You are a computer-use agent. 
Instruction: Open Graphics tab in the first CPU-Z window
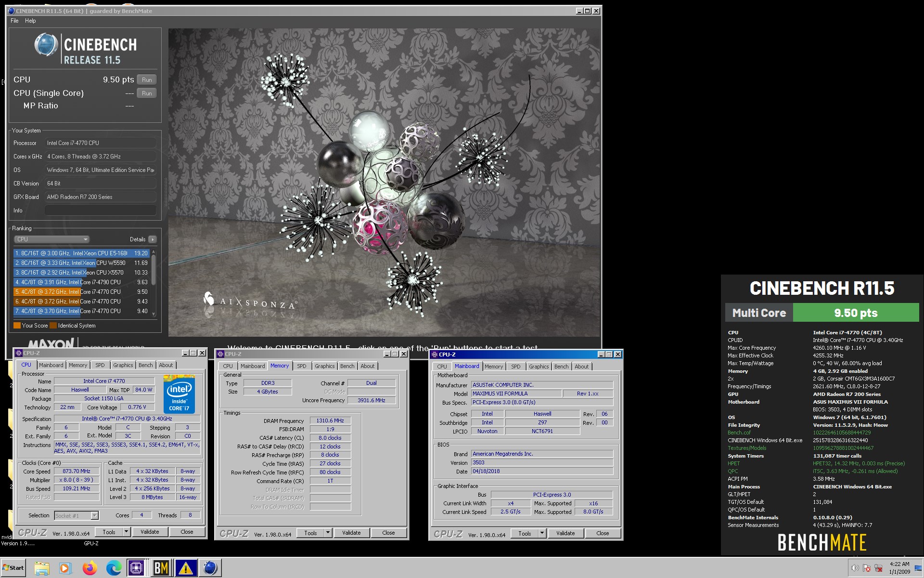tap(123, 365)
